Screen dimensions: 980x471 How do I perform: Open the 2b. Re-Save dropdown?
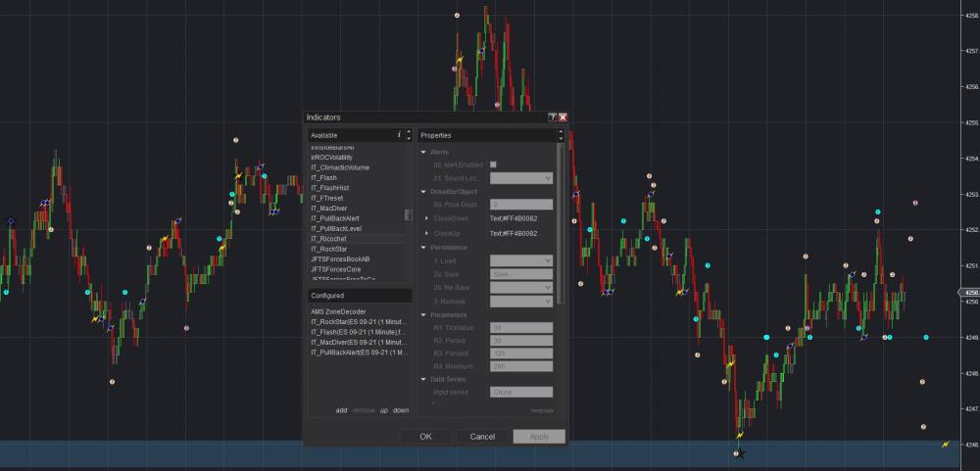tap(521, 288)
